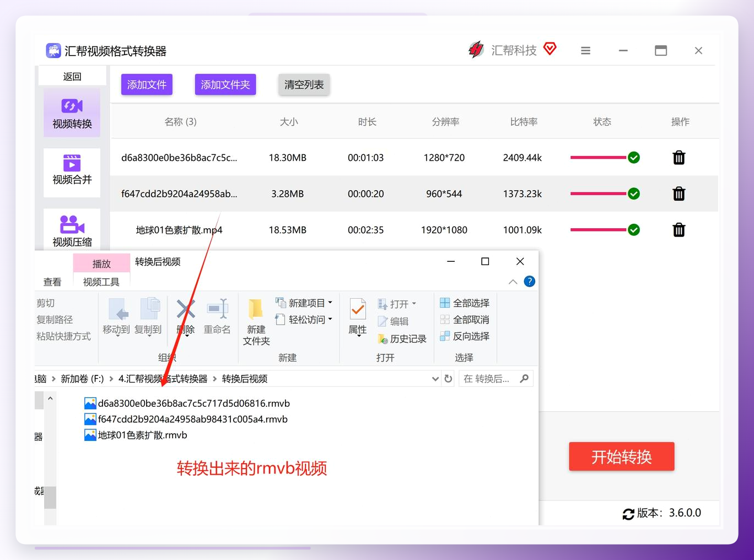The height and width of the screenshot is (560, 754).
Task: Delete the 地球01色素扩散.mp4 row with trash icon
Action: click(x=679, y=230)
